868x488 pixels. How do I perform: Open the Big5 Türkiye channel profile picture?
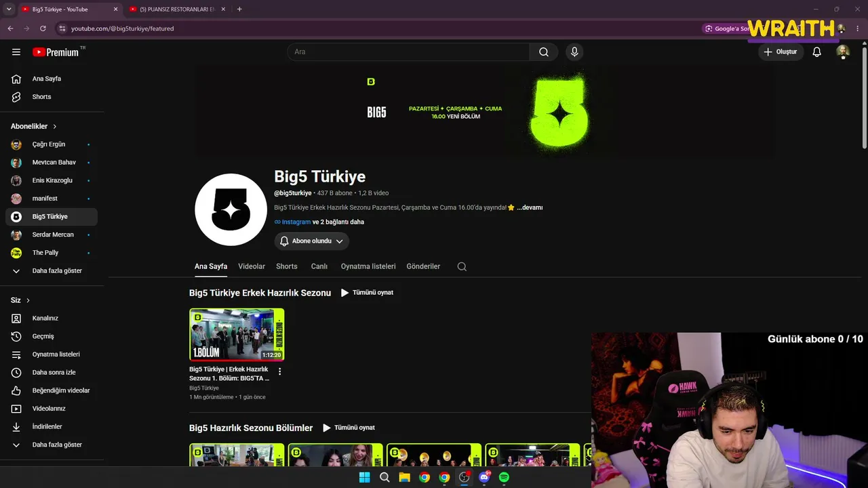231,209
